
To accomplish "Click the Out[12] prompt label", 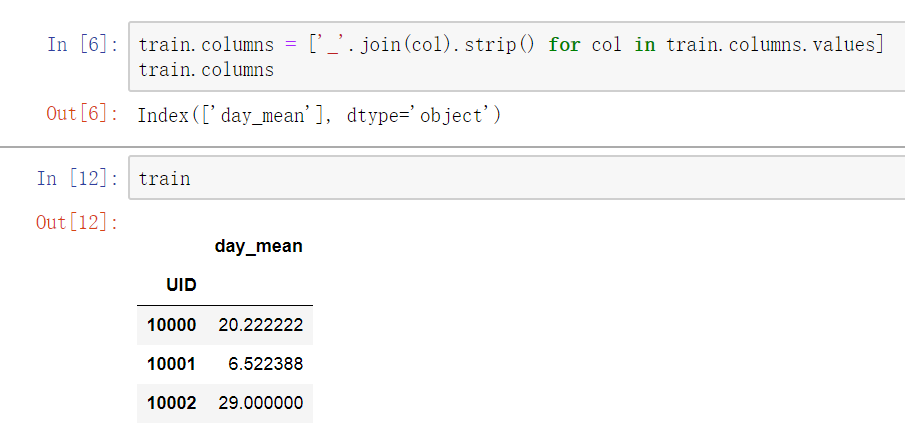I will point(77,222).
